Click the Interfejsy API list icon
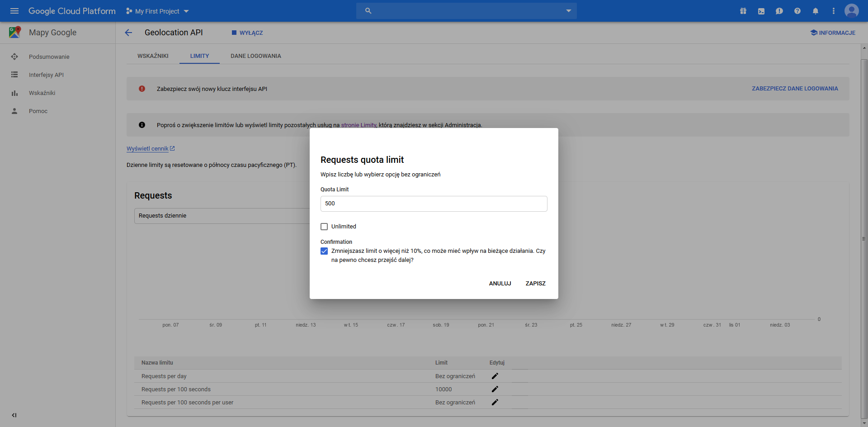The width and height of the screenshot is (868, 427). point(14,75)
